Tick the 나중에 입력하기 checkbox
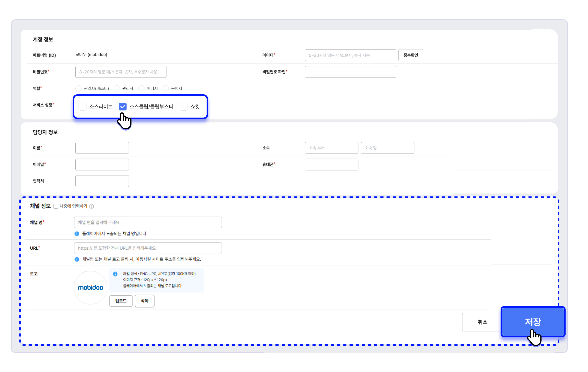The image size is (588, 372). pos(56,206)
